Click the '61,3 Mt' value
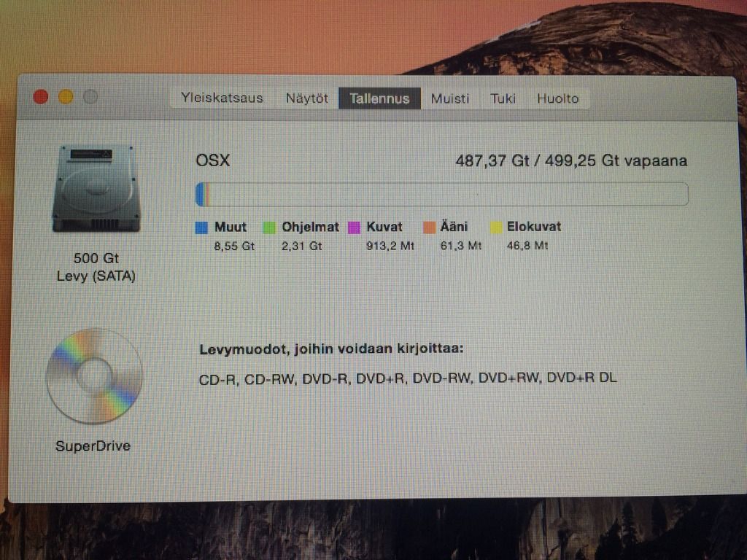 tap(461, 246)
